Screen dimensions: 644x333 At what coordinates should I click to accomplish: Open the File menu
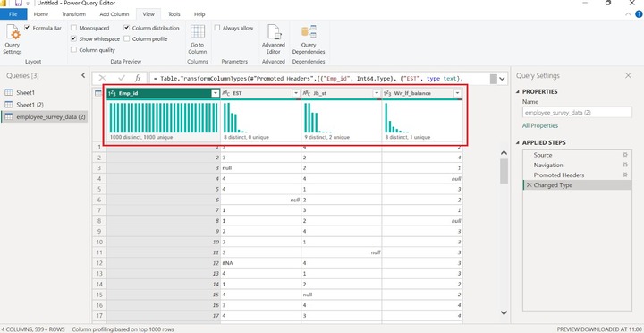point(13,14)
